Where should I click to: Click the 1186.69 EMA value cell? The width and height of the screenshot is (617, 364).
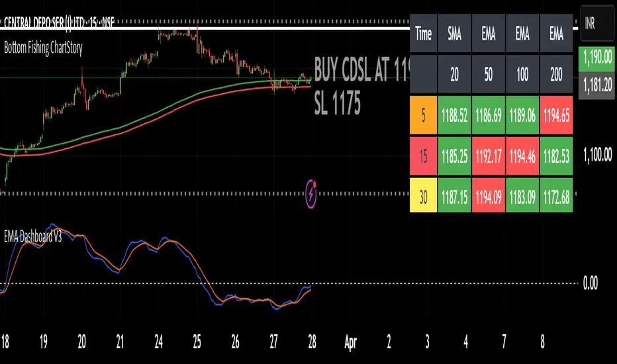coord(489,115)
